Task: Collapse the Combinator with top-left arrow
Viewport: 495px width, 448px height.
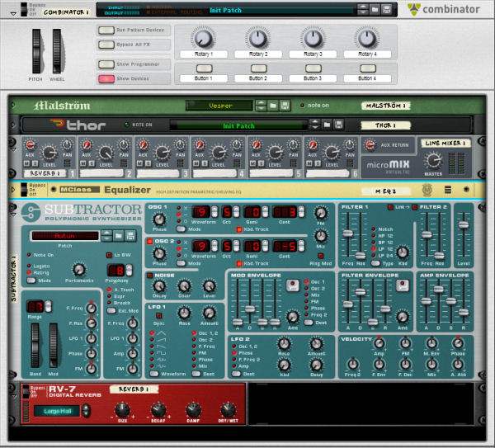Action: click(x=13, y=13)
